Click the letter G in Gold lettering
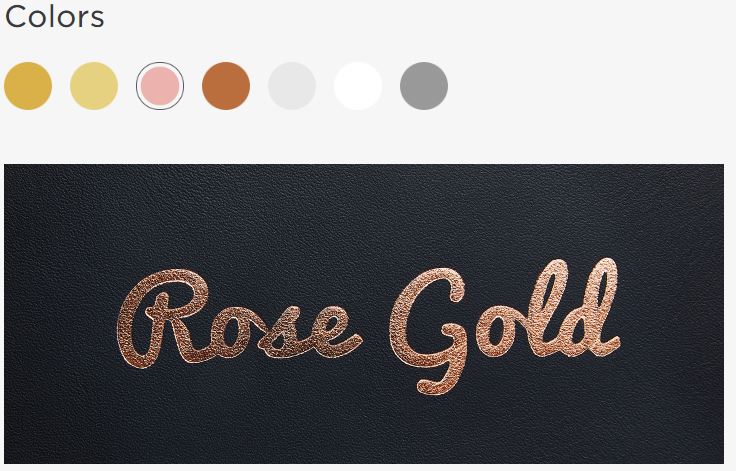The height and width of the screenshot is (471, 736). point(429,331)
